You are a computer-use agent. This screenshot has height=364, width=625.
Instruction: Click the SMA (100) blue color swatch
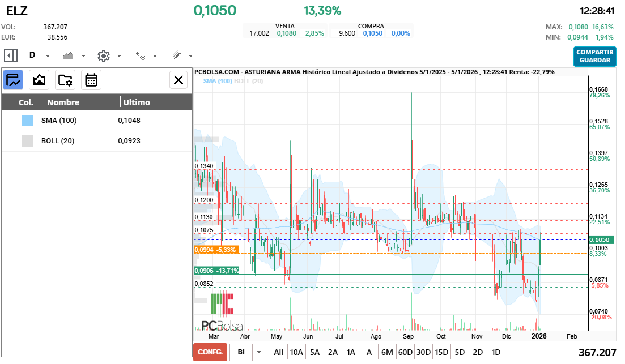pyautogui.click(x=27, y=121)
